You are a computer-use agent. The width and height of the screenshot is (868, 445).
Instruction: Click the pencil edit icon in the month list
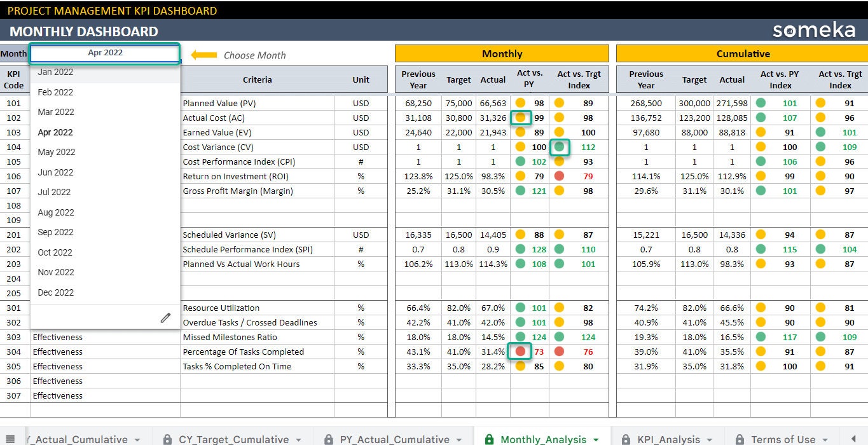[x=166, y=317]
